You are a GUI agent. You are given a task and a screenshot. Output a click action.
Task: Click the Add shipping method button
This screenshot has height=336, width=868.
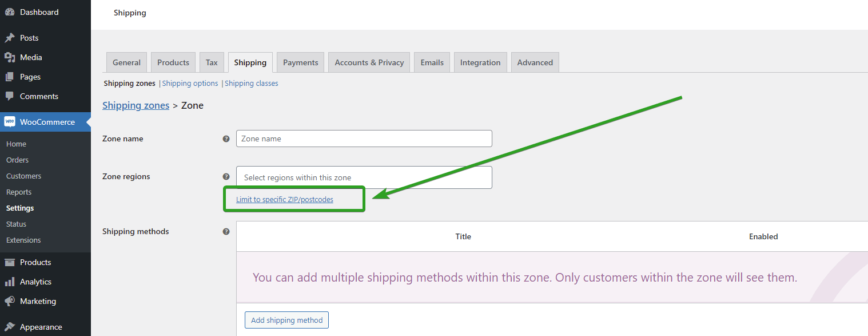(286, 320)
